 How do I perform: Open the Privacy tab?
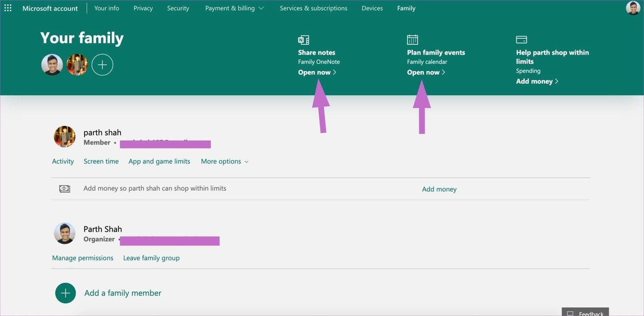point(143,8)
